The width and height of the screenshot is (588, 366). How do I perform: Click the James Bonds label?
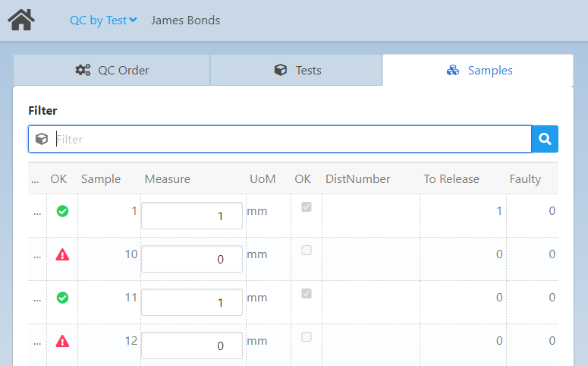pyautogui.click(x=185, y=21)
